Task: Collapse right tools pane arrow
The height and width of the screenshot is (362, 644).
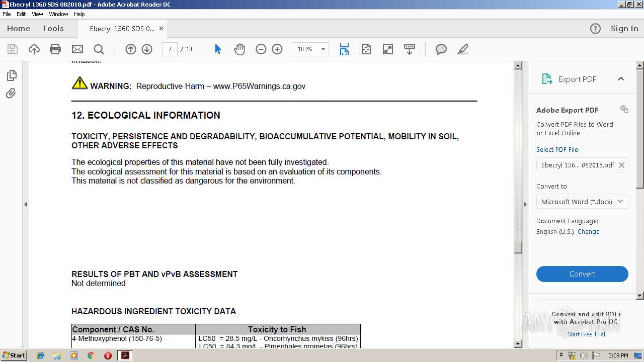Action: pyautogui.click(x=525, y=204)
